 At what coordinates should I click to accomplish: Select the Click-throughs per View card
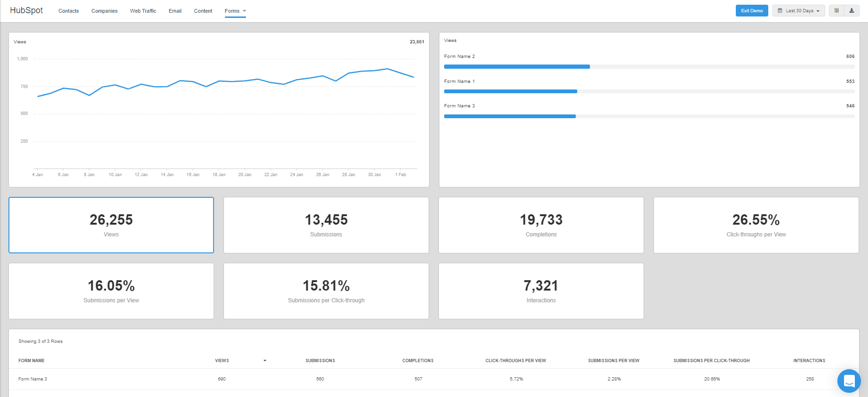click(756, 225)
